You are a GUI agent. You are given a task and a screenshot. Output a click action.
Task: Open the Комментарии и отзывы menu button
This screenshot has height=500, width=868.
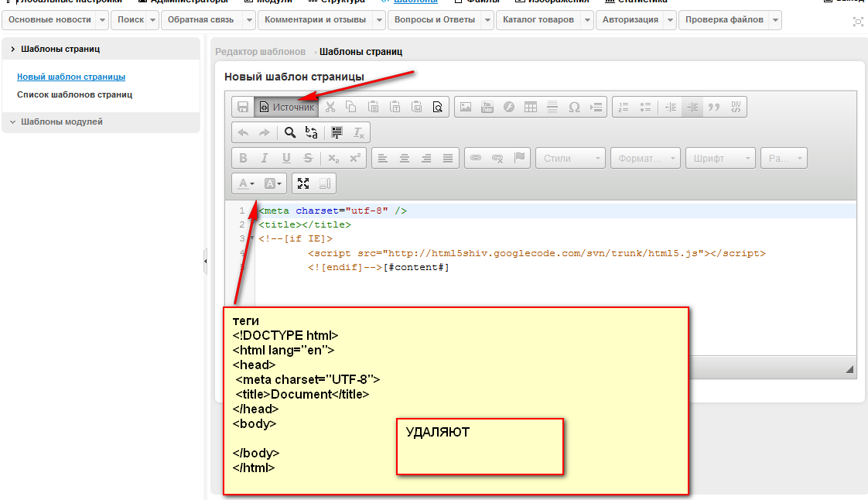click(x=315, y=20)
